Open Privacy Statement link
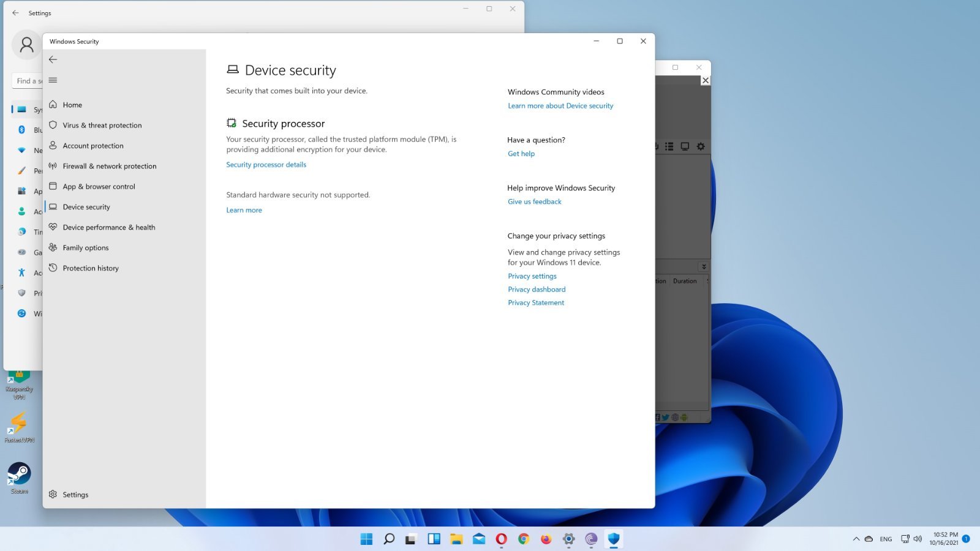The width and height of the screenshot is (980, 551). click(536, 302)
